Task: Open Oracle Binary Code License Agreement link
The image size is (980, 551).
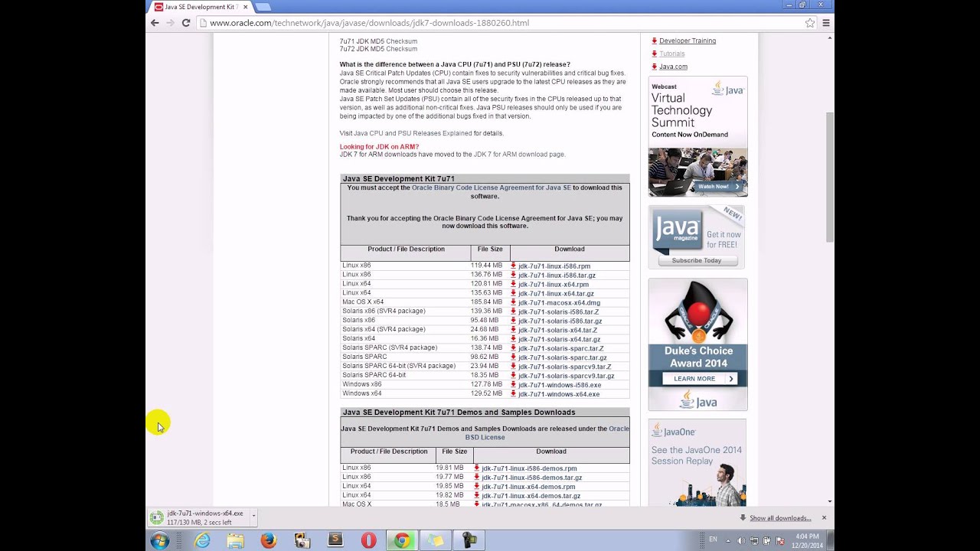Action: click(492, 187)
